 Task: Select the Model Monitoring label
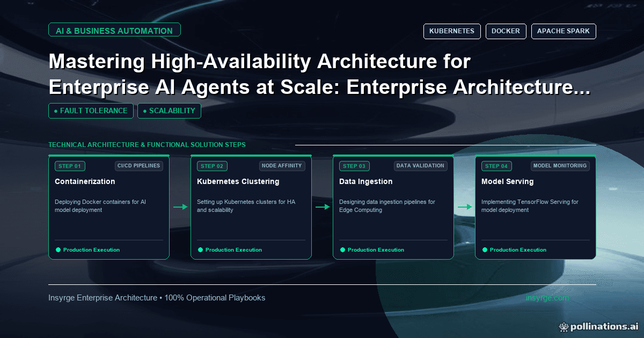pos(561,166)
